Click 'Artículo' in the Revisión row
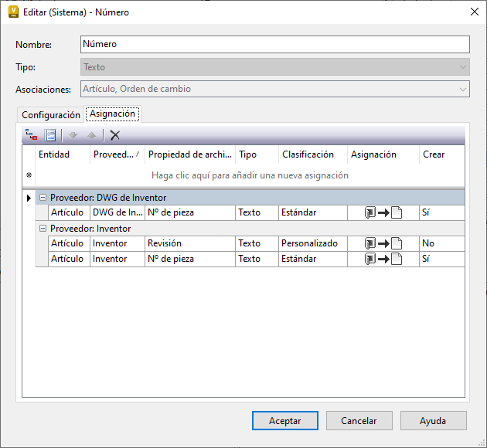 tap(69, 243)
